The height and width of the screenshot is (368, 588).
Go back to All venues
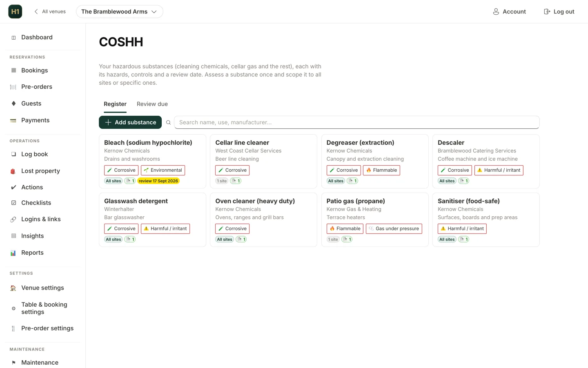tap(50, 11)
